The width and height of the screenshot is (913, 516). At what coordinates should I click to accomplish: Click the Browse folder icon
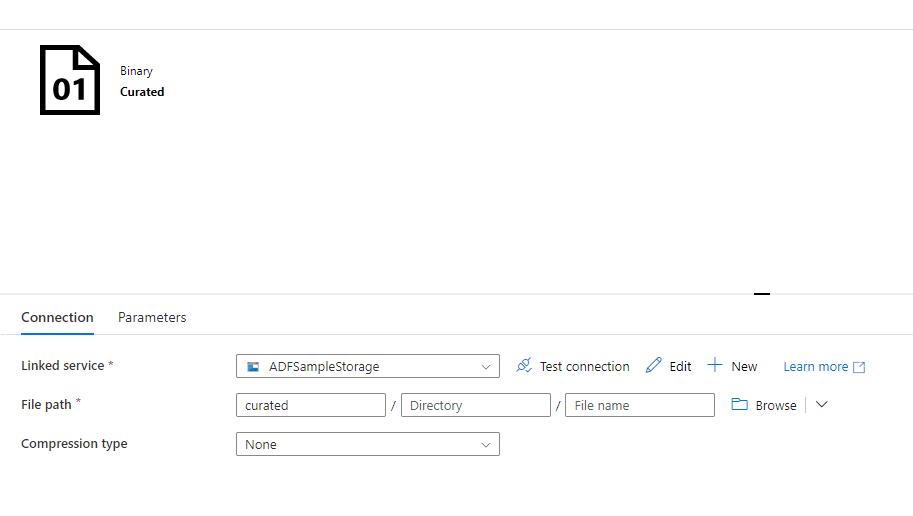point(740,405)
